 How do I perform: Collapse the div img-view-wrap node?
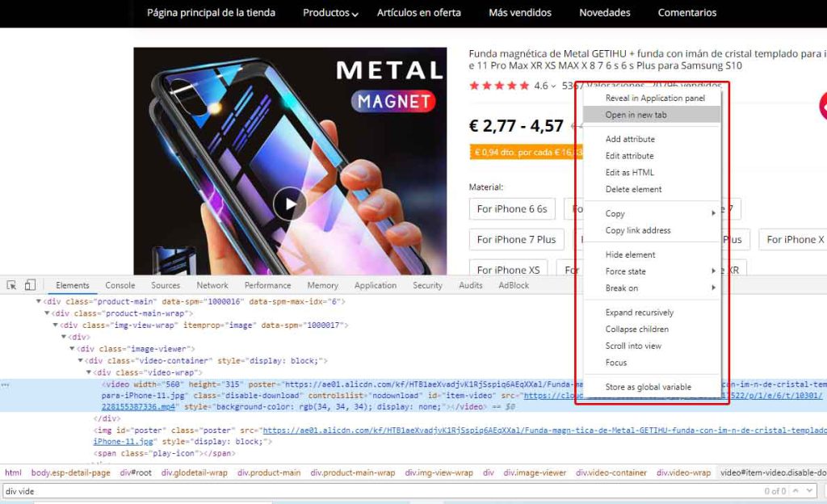(56, 325)
